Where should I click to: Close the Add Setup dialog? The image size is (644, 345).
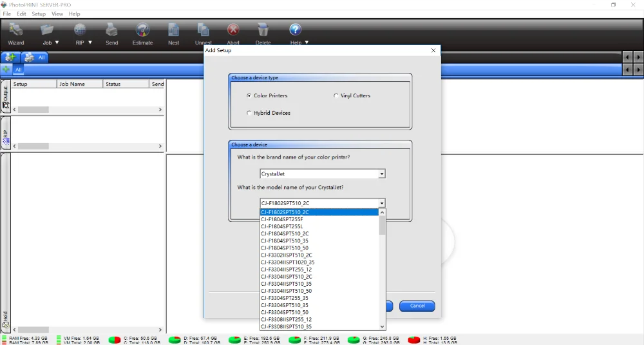point(433,50)
